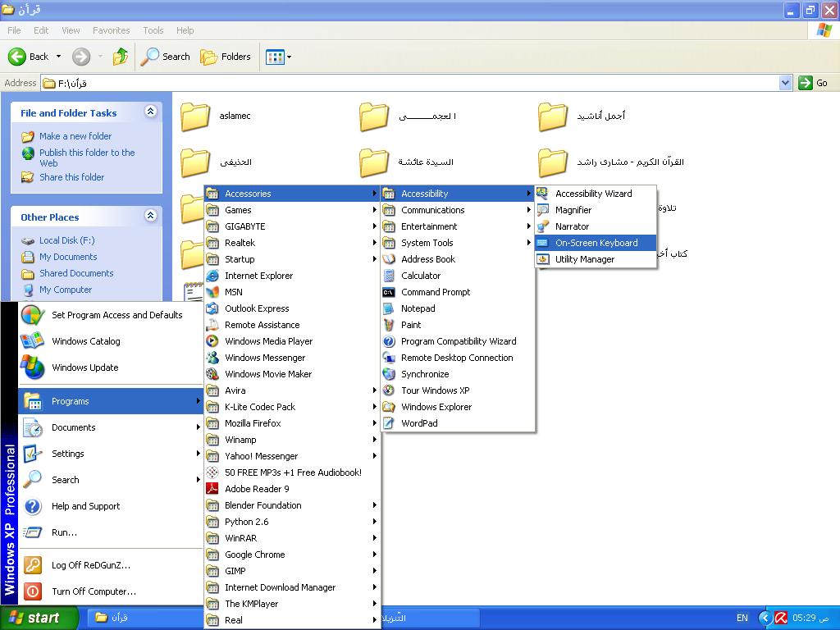Click the Windows Update icon
840x630 pixels.
click(x=33, y=367)
